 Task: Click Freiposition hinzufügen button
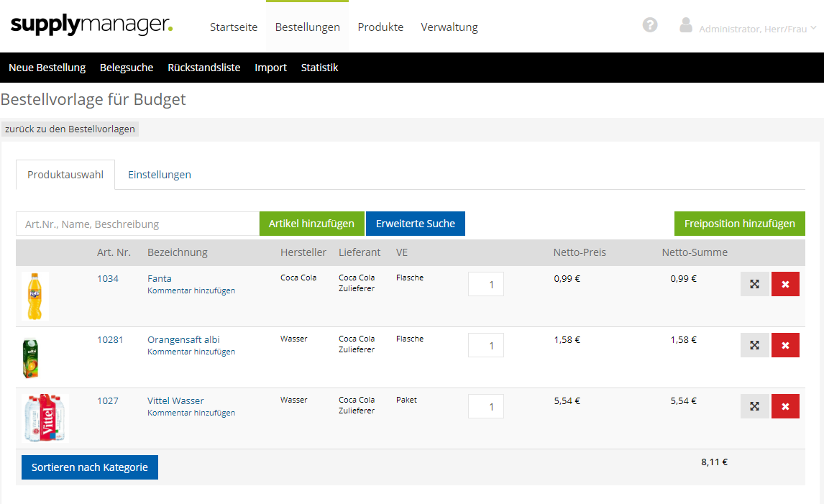[x=739, y=224]
